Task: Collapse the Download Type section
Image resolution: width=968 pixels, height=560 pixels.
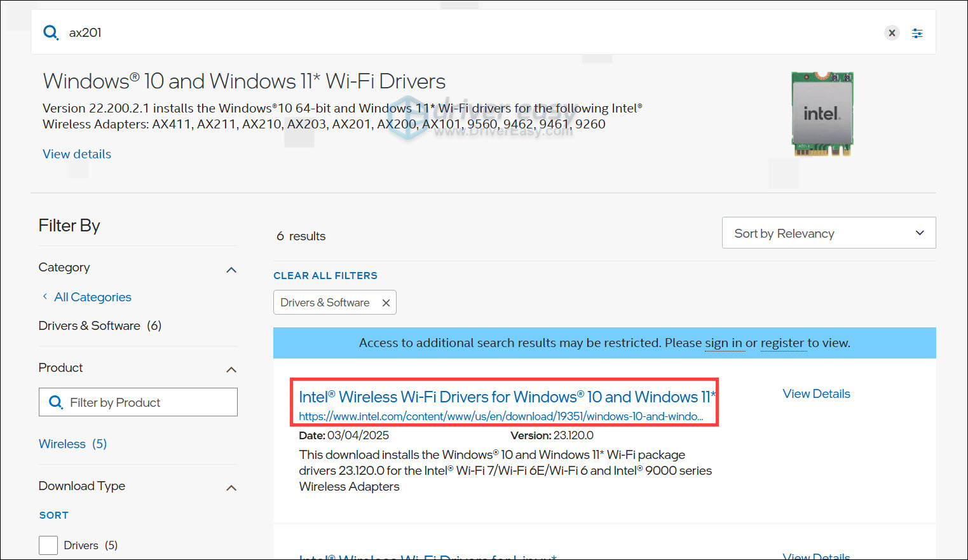Action: coord(231,488)
